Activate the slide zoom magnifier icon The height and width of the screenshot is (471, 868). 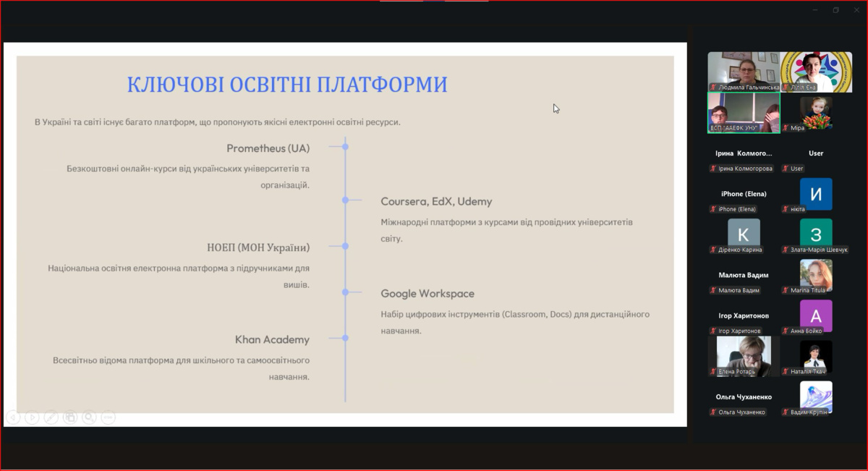coord(89,417)
